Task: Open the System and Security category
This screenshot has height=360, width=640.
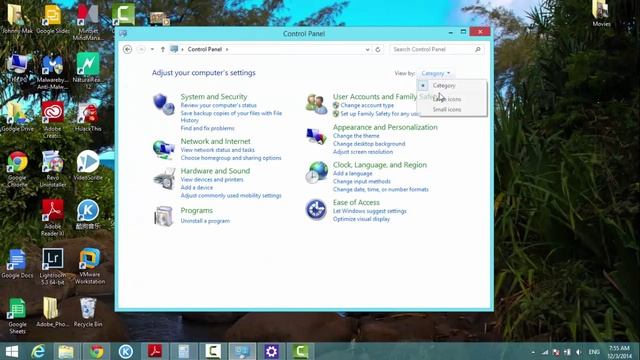Action: pos(214,97)
